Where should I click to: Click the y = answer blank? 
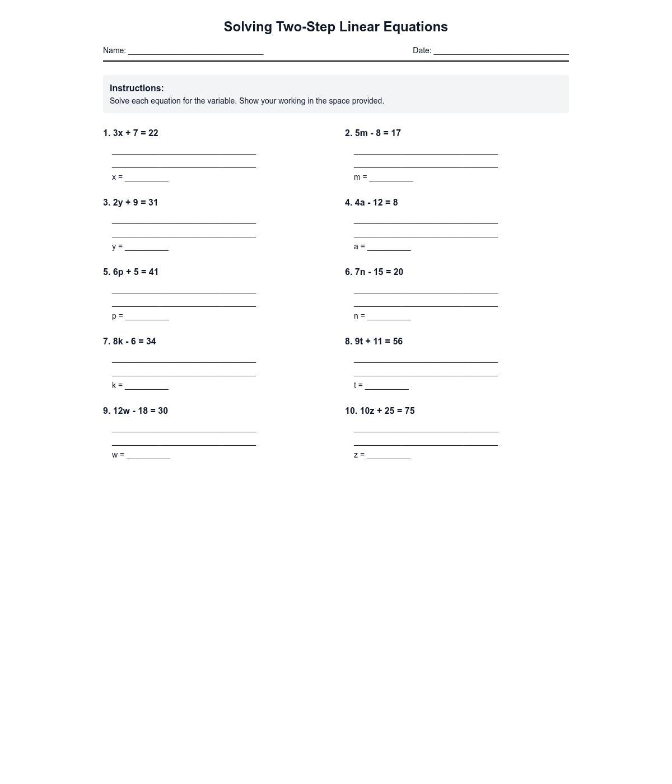[x=146, y=246]
